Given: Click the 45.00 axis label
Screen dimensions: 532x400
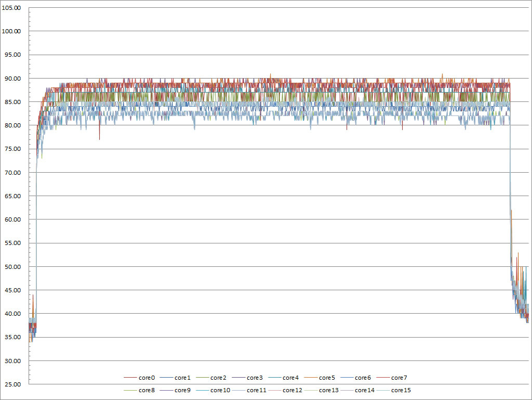Looking at the screenshot, I should tap(12, 290).
